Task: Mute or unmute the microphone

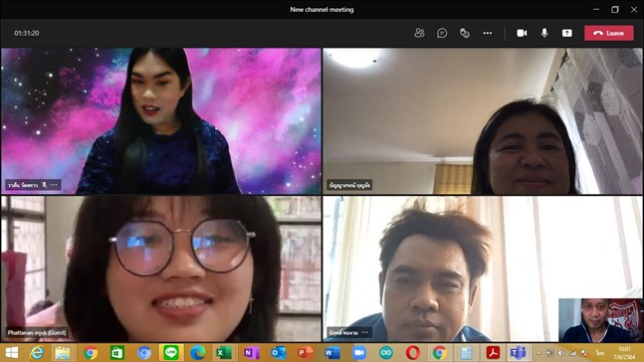Action: (x=544, y=33)
